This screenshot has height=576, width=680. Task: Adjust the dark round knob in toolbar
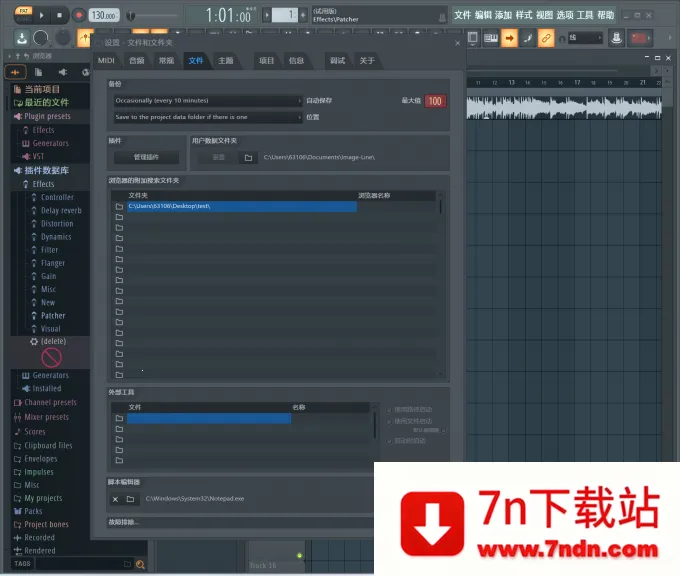[x=63, y=38]
